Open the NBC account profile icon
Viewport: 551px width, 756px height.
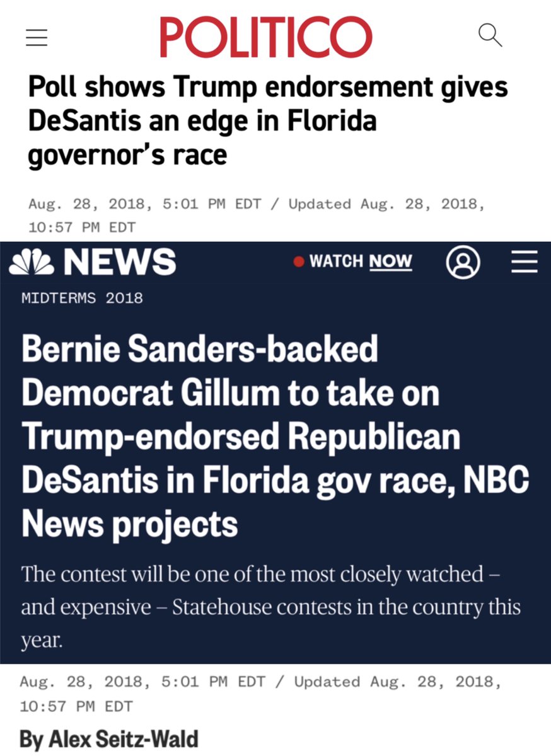463,263
